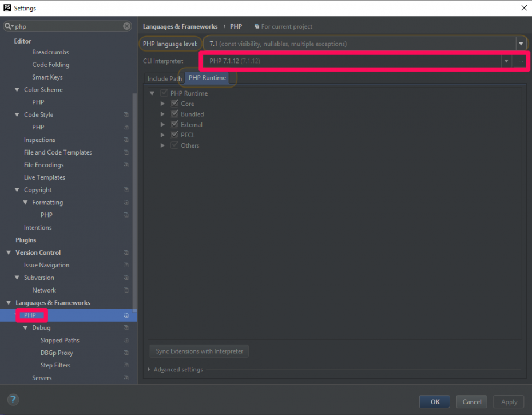Click the project-level icon next to Debug
Screen dimensions: 532x415
point(126,328)
